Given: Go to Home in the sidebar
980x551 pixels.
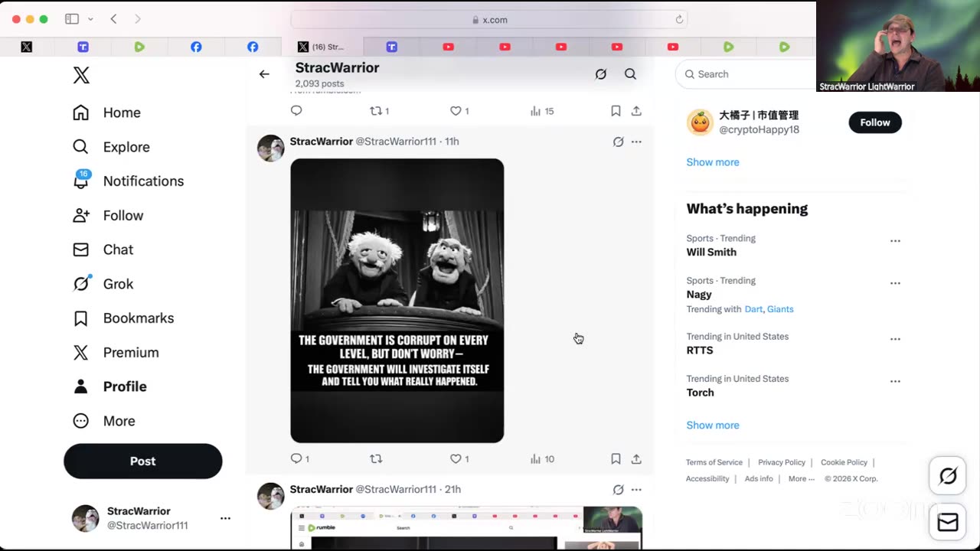Looking at the screenshot, I should 106,112.
